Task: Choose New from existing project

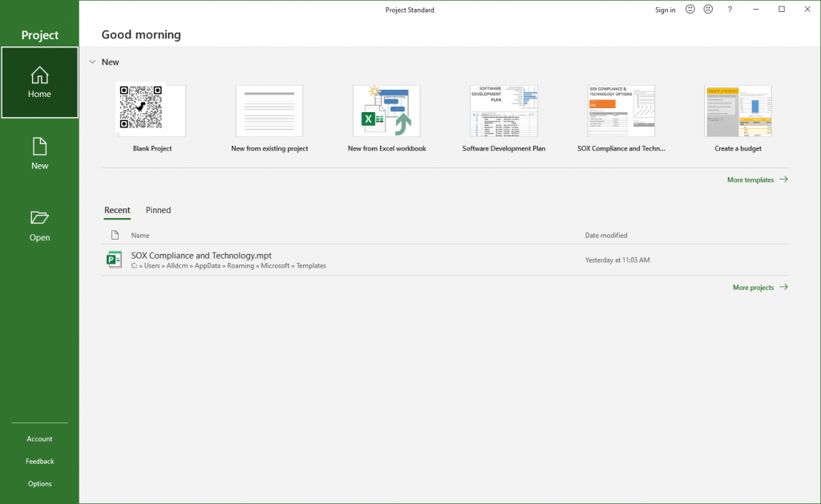Action: tap(269, 111)
